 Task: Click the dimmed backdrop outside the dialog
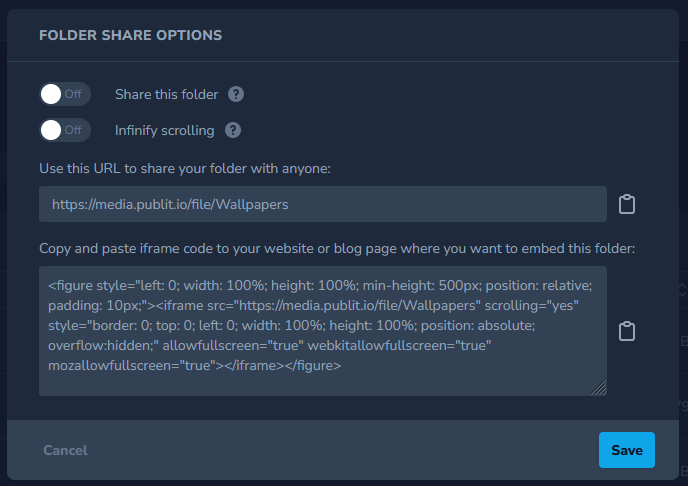click(683, 200)
